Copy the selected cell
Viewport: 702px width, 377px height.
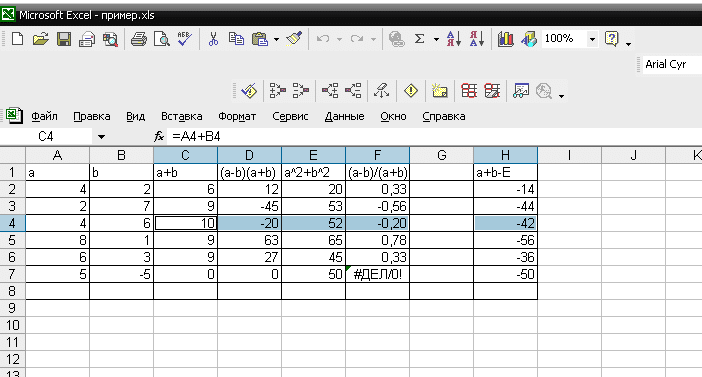[x=236, y=39]
